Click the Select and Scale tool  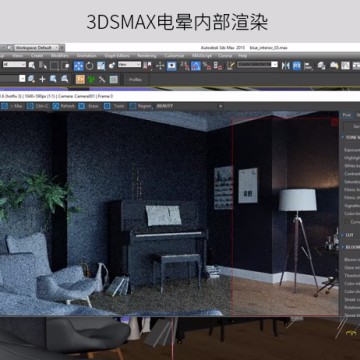[x=101, y=66]
